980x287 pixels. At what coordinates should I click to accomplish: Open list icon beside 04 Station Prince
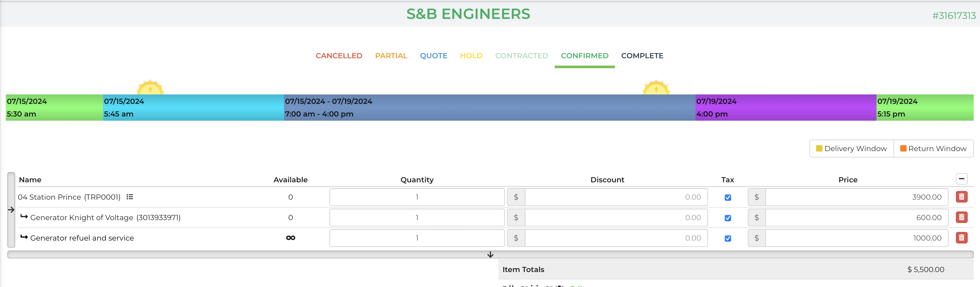coord(130,197)
